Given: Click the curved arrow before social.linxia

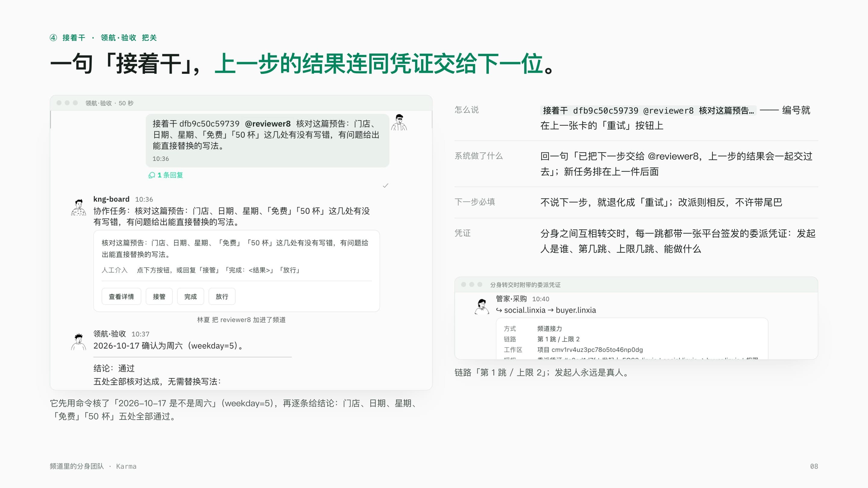Looking at the screenshot, I should click(x=499, y=310).
